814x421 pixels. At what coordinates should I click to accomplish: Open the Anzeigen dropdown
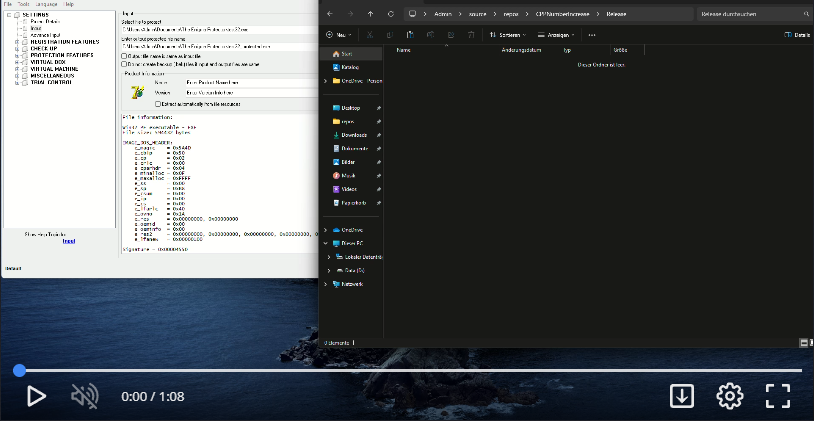point(556,35)
